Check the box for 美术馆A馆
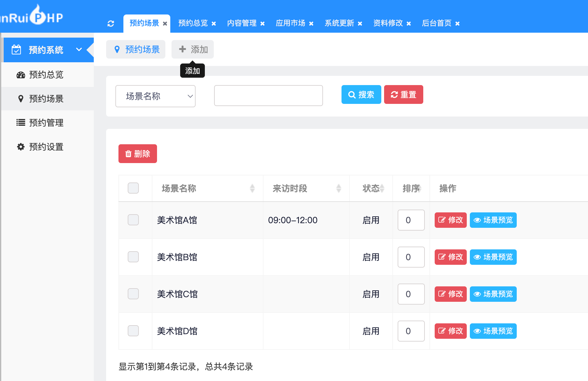588x381 pixels. tap(133, 220)
